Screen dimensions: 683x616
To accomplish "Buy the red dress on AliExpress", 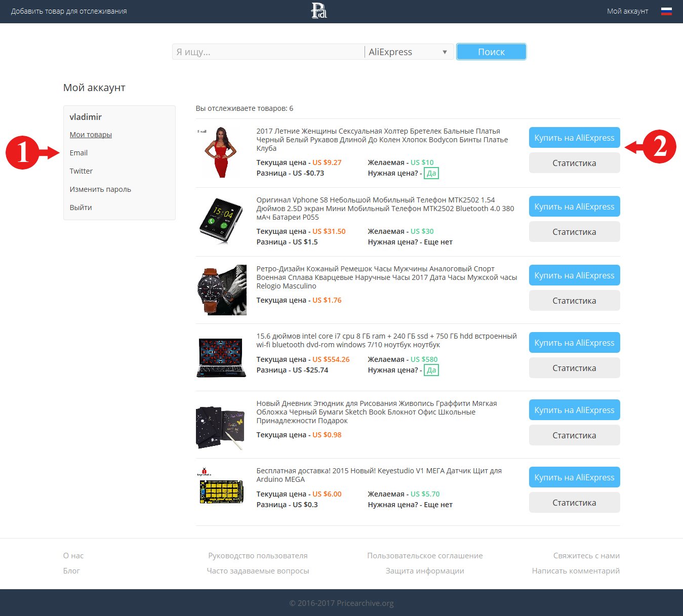I will [x=574, y=138].
